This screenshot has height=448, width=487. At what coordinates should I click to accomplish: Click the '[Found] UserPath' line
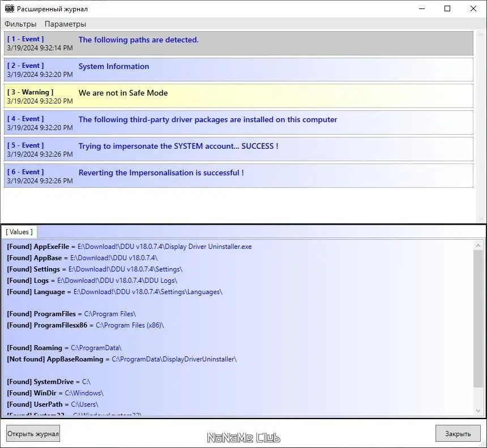tap(53, 404)
